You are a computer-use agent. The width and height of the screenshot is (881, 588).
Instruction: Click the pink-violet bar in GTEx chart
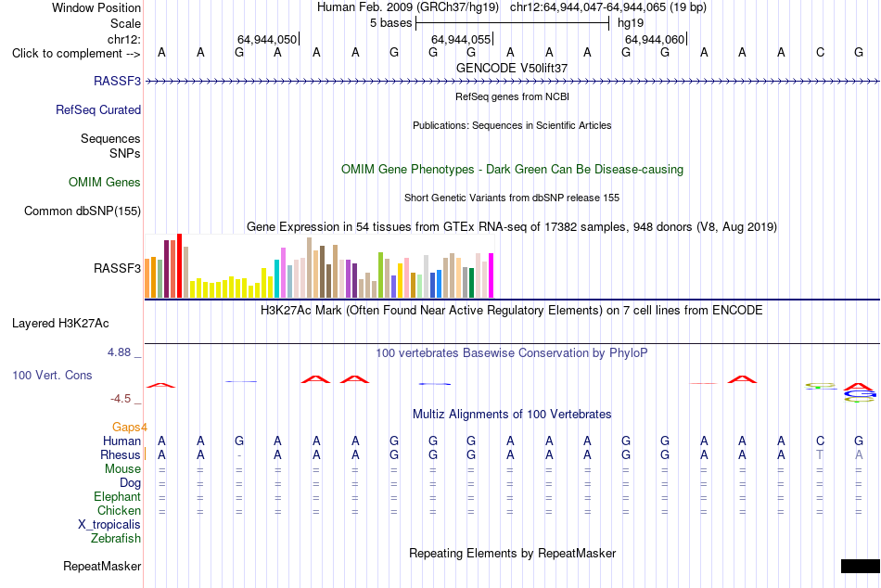coord(283,273)
